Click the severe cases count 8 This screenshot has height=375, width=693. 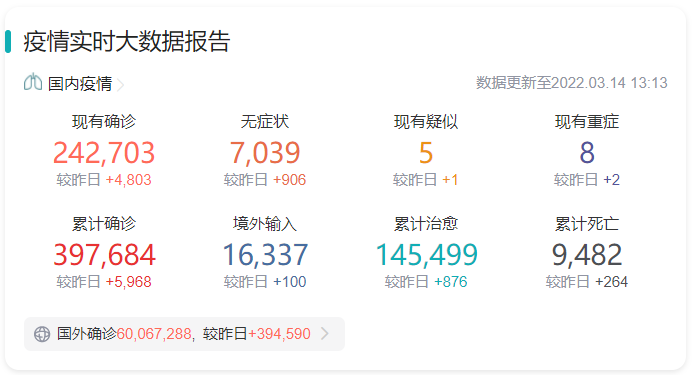tap(587, 153)
